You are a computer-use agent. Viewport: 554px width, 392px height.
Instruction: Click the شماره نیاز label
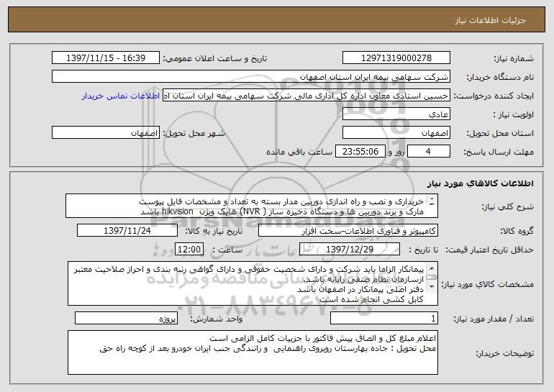coord(514,58)
